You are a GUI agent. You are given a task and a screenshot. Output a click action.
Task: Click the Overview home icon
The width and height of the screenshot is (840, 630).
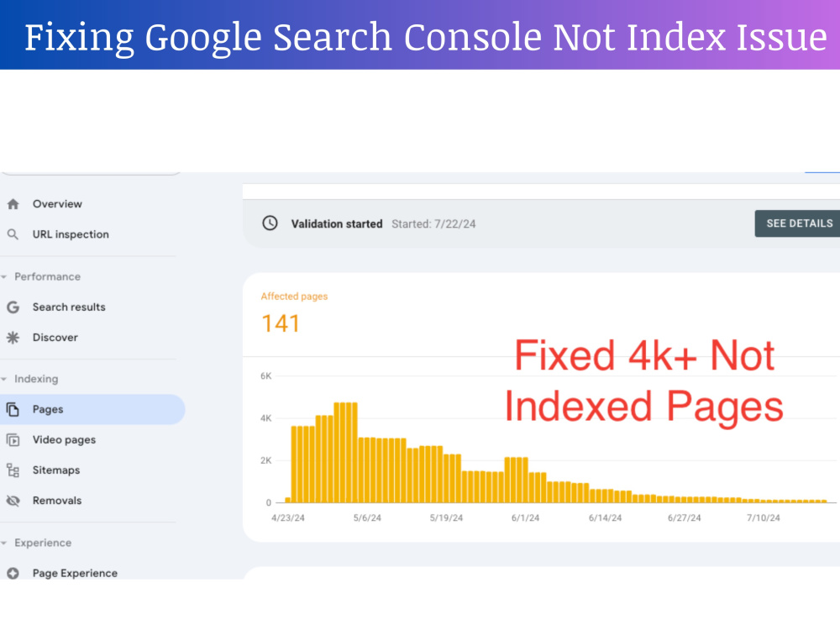point(13,204)
